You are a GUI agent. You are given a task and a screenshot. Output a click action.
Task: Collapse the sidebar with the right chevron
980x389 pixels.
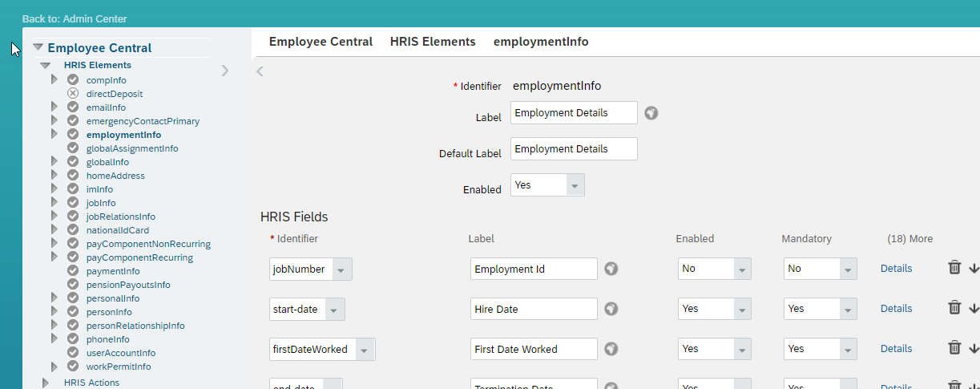[225, 71]
